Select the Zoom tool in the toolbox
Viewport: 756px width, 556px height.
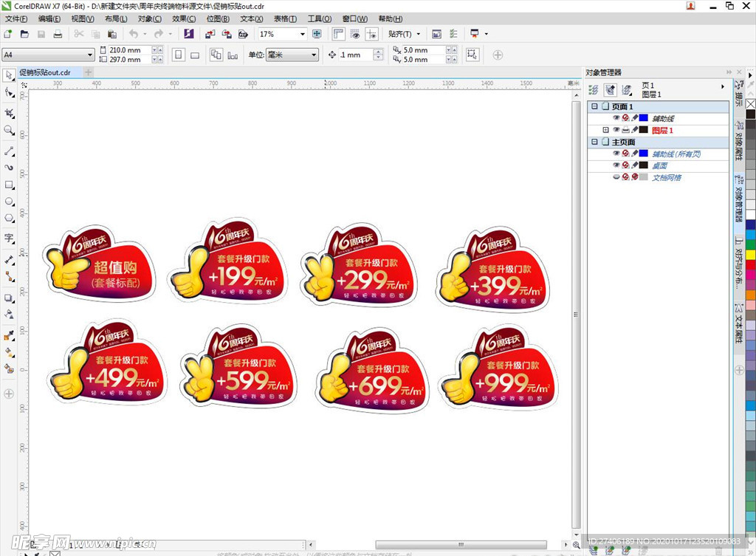point(9,130)
